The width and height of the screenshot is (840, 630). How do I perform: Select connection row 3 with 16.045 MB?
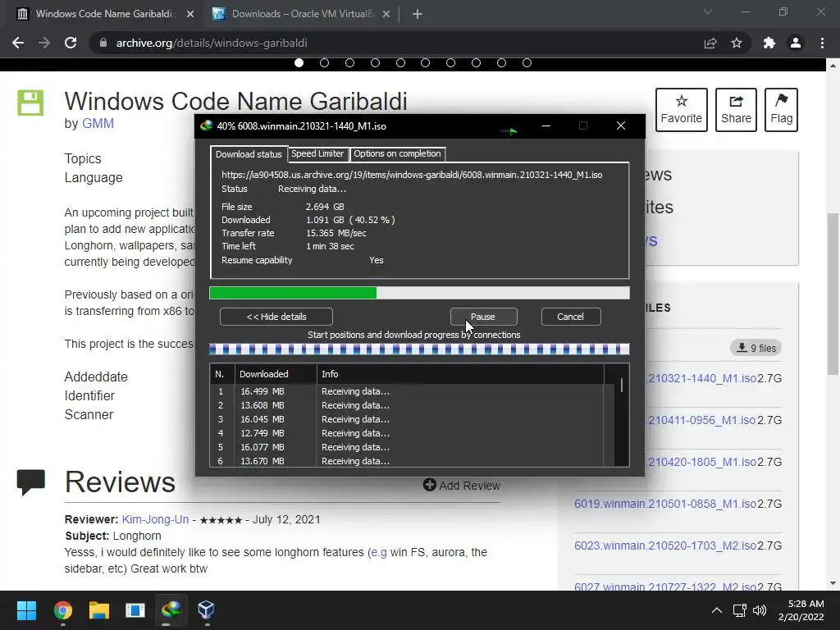(407, 419)
